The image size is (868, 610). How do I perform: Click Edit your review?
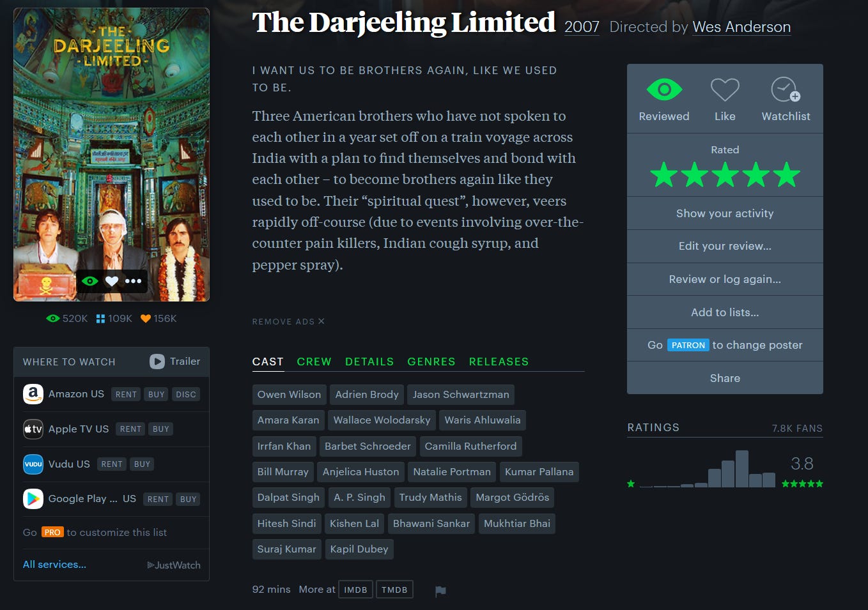(725, 247)
